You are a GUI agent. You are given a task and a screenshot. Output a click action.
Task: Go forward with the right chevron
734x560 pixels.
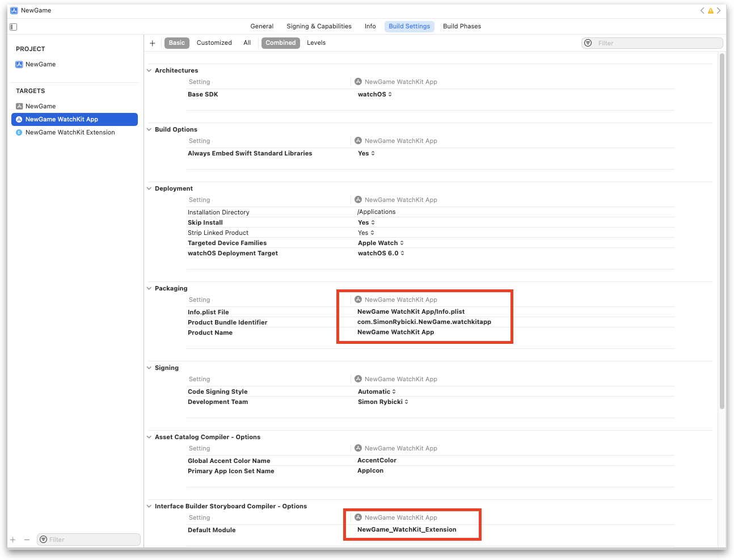(719, 10)
